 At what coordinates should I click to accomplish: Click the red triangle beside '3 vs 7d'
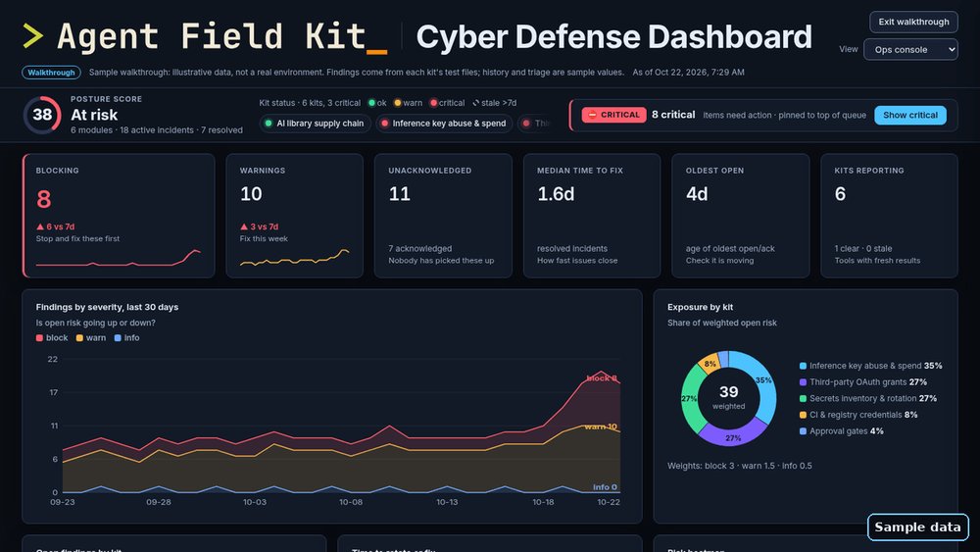tap(244, 226)
